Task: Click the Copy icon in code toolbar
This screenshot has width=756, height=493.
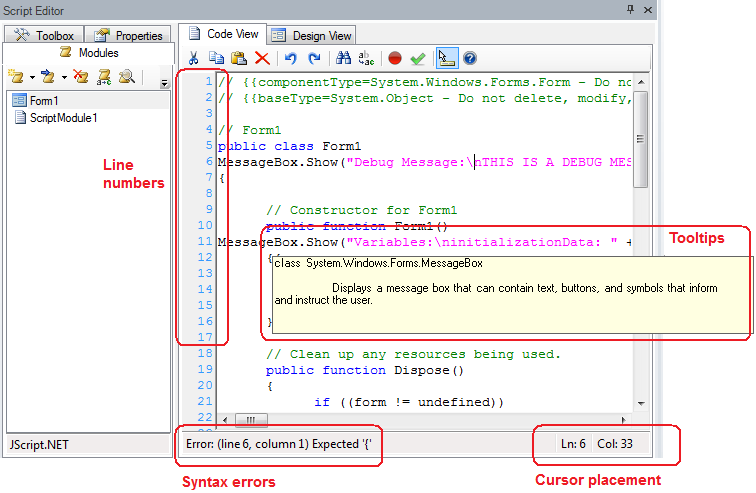Action: pyautogui.click(x=217, y=59)
